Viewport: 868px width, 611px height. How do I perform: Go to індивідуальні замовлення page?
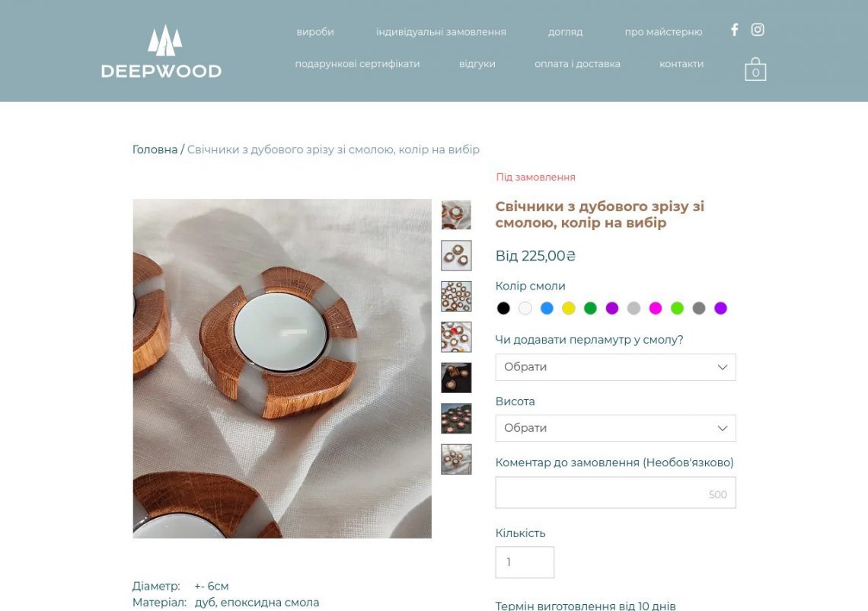pyautogui.click(x=441, y=32)
